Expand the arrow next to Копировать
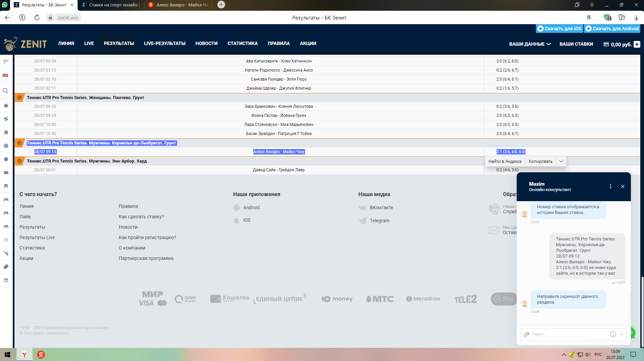 point(561,162)
